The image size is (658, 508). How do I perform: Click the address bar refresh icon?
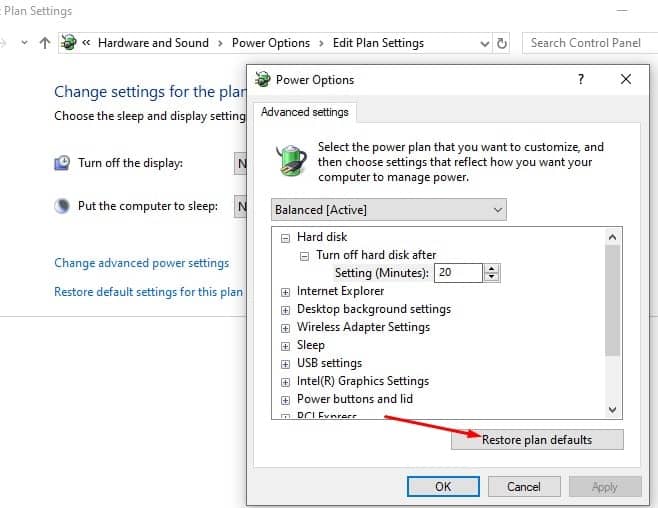(501, 43)
